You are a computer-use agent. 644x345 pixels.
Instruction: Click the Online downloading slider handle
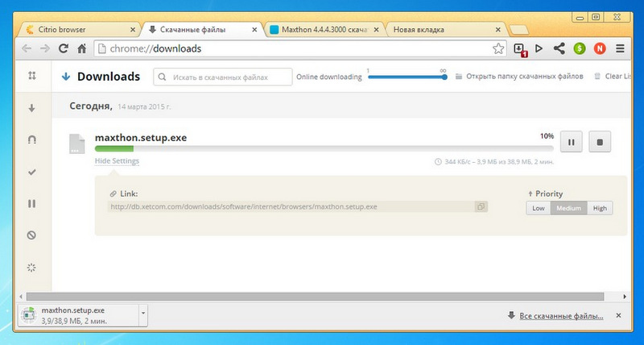(x=444, y=77)
